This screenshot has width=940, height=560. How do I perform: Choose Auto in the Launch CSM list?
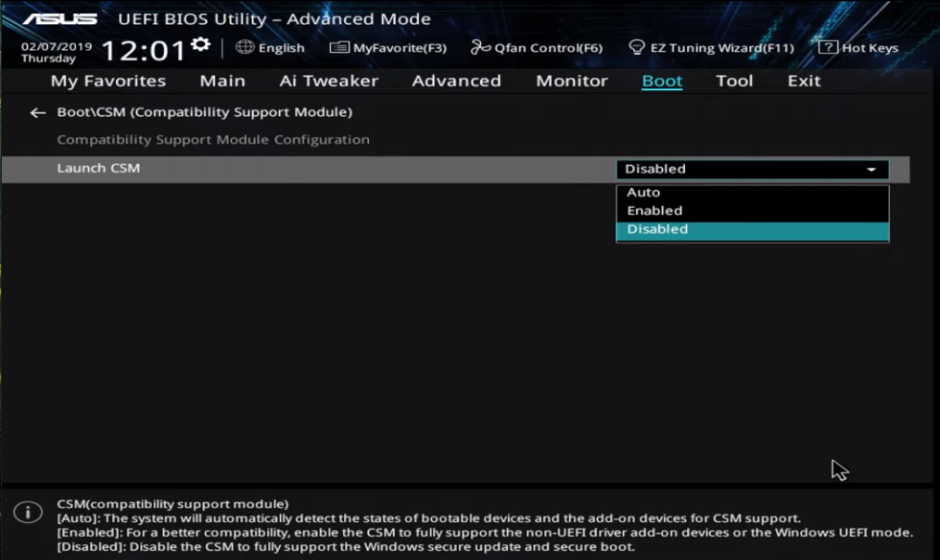(753, 193)
